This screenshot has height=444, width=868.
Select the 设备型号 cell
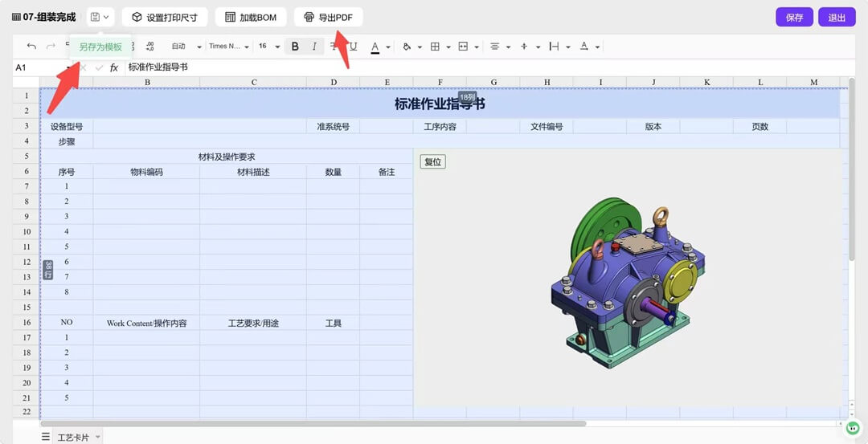(x=67, y=127)
